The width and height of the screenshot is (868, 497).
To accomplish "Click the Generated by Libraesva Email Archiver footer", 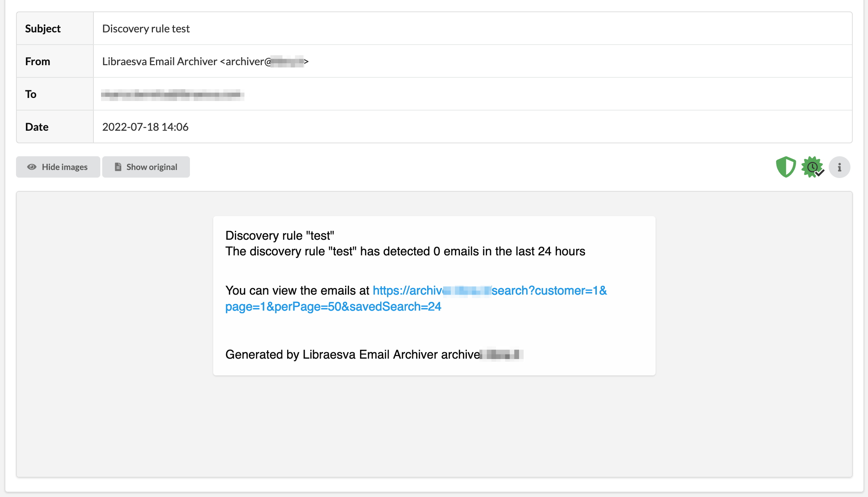I will (x=374, y=354).
